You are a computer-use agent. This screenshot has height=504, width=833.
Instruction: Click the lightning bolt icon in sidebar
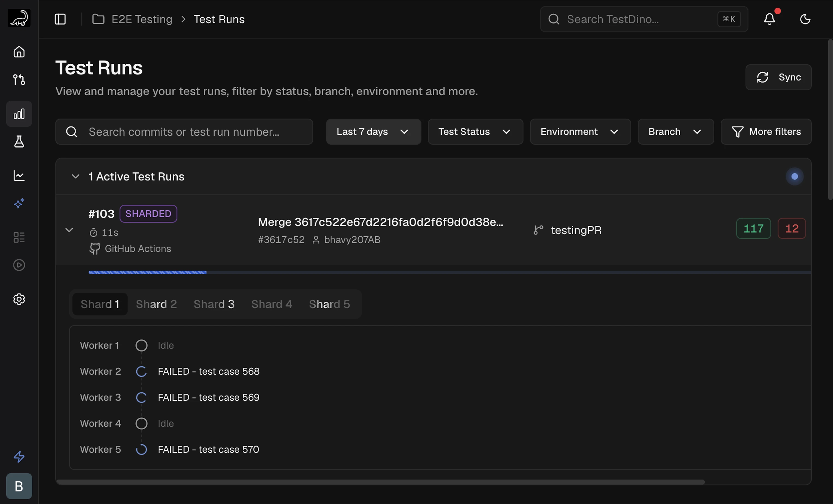pyautogui.click(x=19, y=457)
